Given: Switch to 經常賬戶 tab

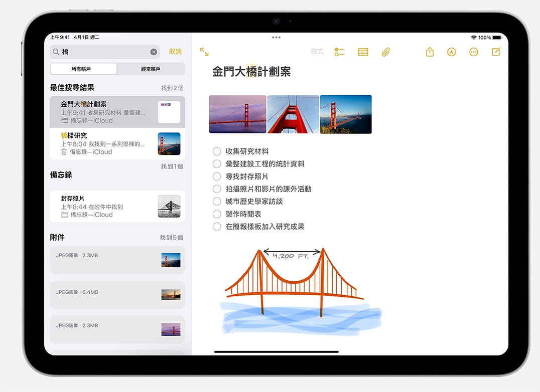Looking at the screenshot, I should coord(151,69).
